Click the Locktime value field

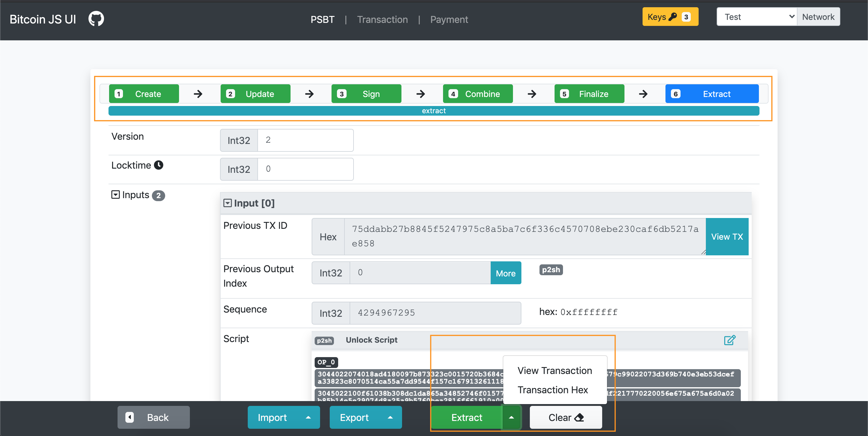(305, 169)
